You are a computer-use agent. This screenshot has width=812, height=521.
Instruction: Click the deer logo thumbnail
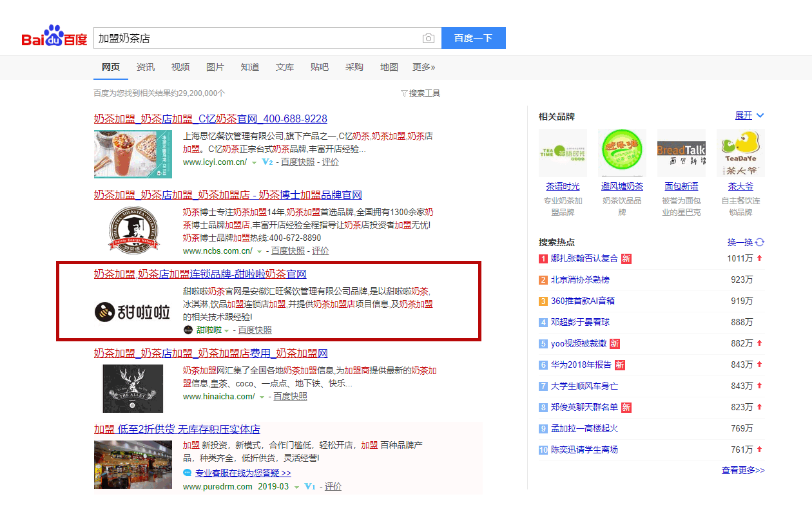[133, 388]
